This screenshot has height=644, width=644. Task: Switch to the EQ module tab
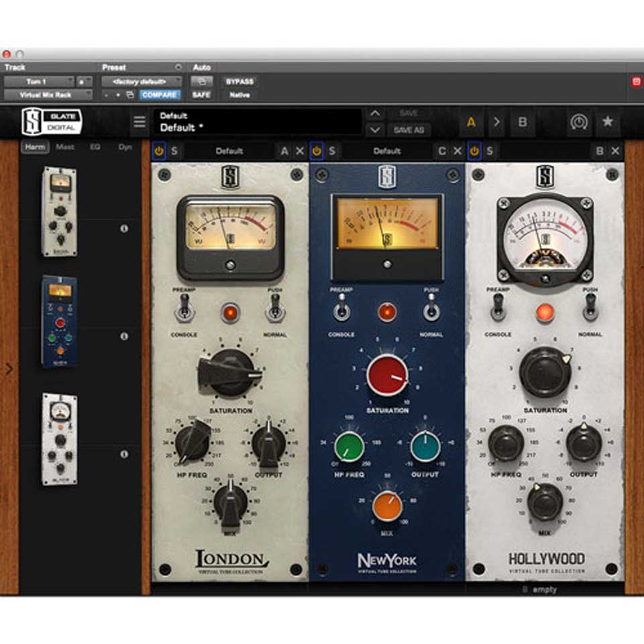(x=95, y=146)
